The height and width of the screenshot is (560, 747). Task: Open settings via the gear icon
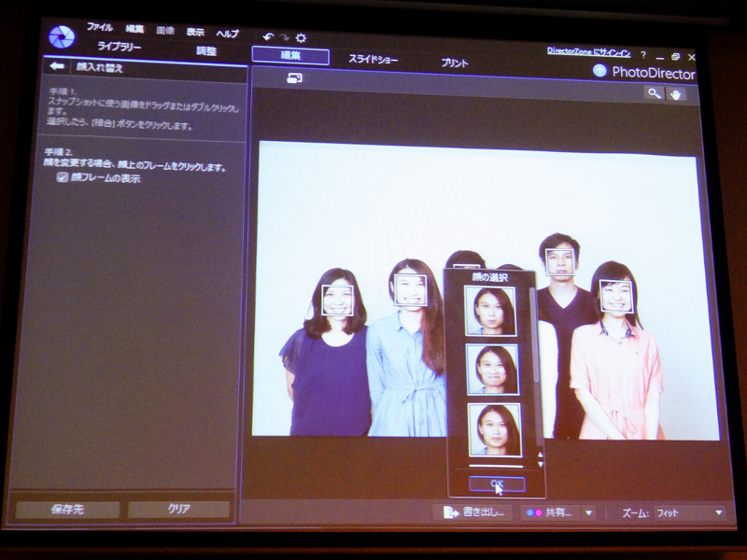301,37
